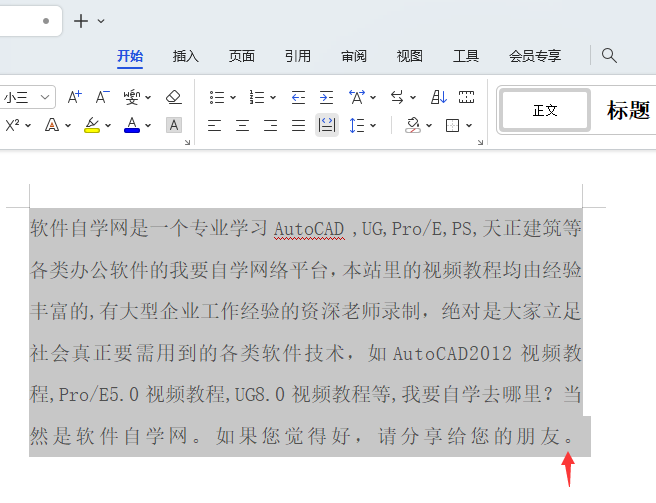Viewport: 656px width, 503px height.
Task: Click the document tab with unsaved dot
Action: (x=31, y=21)
